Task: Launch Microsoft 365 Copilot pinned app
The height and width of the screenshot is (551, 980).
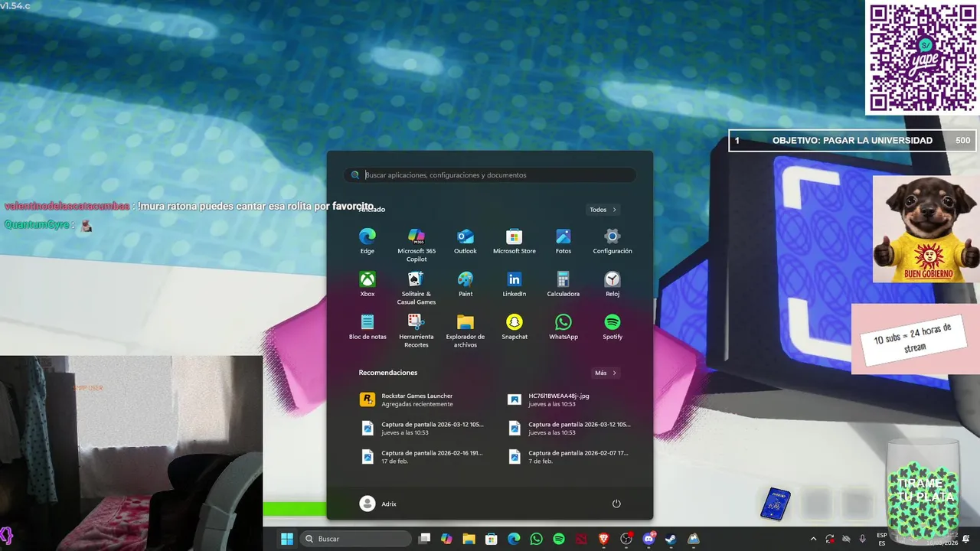Action: coord(416,245)
